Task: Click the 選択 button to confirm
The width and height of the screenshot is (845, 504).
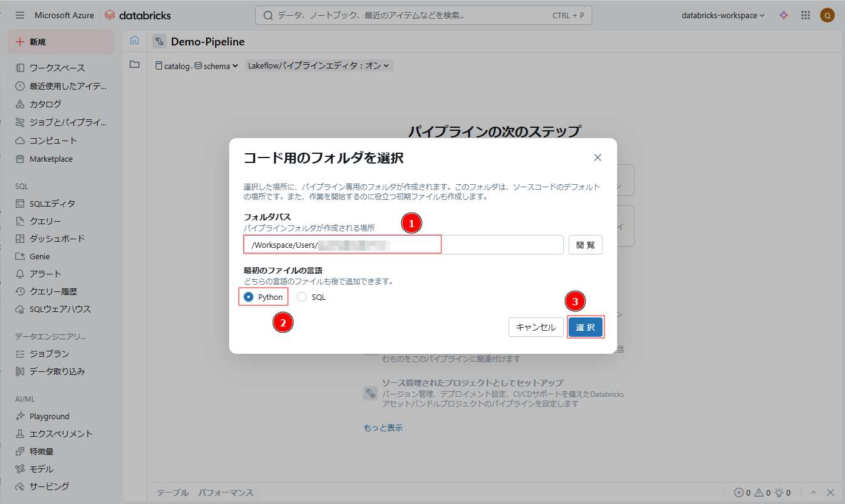Action: pyautogui.click(x=586, y=327)
